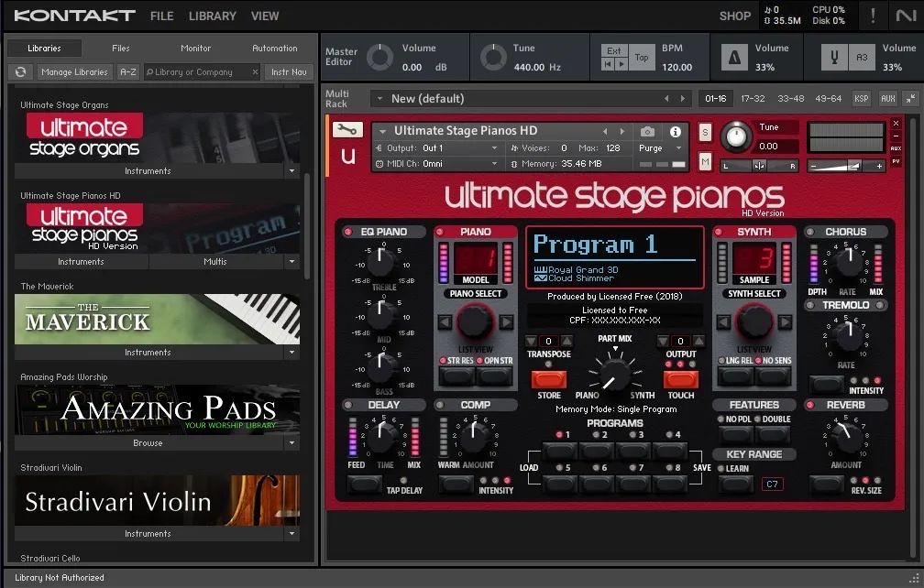Click the red STORE button
Image resolution: width=924 pixels, height=588 pixels.
(x=548, y=379)
